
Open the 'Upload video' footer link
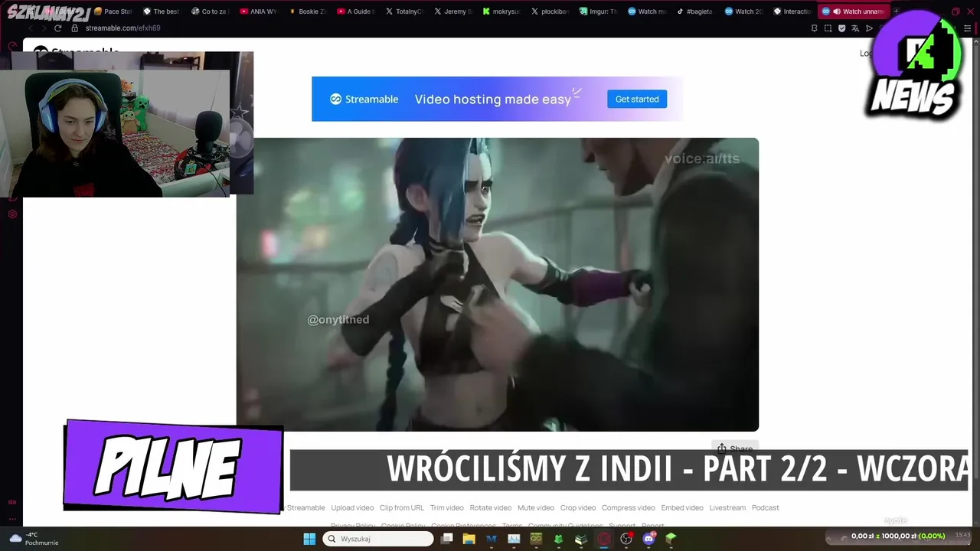(x=352, y=507)
